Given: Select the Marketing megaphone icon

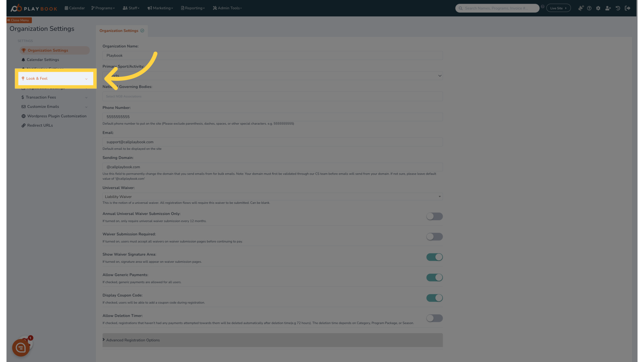Looking at the screenshot, I should pos(150,8).
